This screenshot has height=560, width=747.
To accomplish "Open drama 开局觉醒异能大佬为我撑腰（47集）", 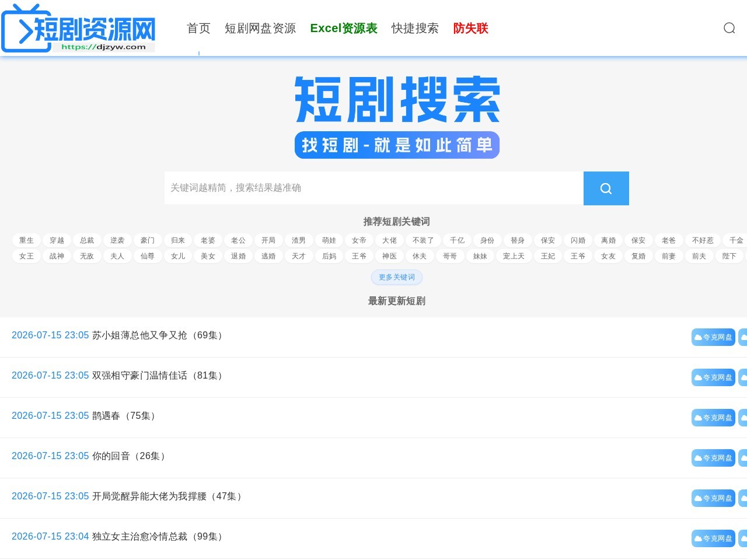I will click(x=169, y=496).
